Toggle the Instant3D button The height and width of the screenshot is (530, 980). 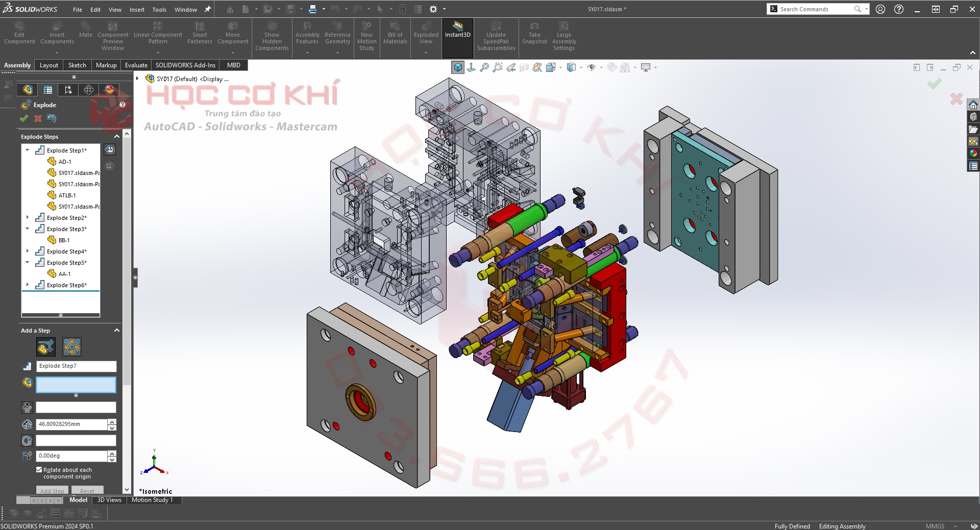[x=458, y=38]
